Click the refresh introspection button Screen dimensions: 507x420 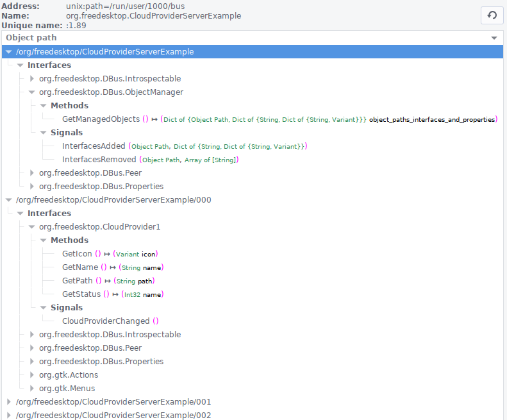pyautogui.click(x=492, y=15)
